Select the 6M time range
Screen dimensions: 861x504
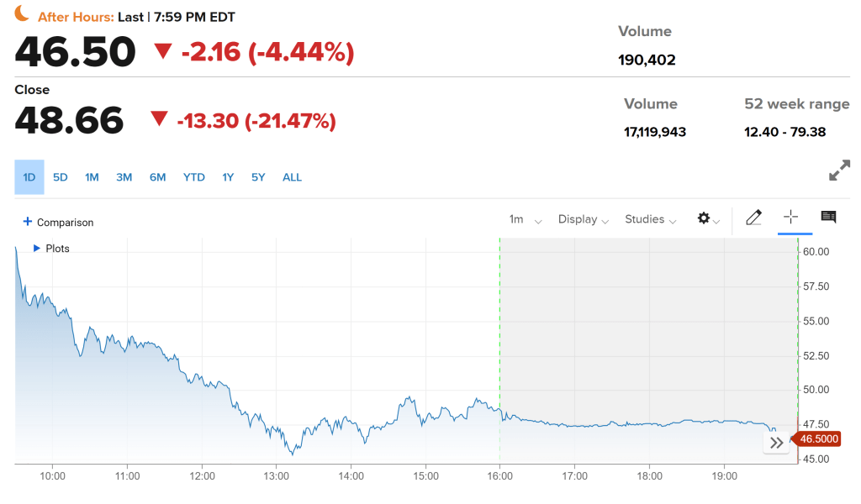pos(158,177)
